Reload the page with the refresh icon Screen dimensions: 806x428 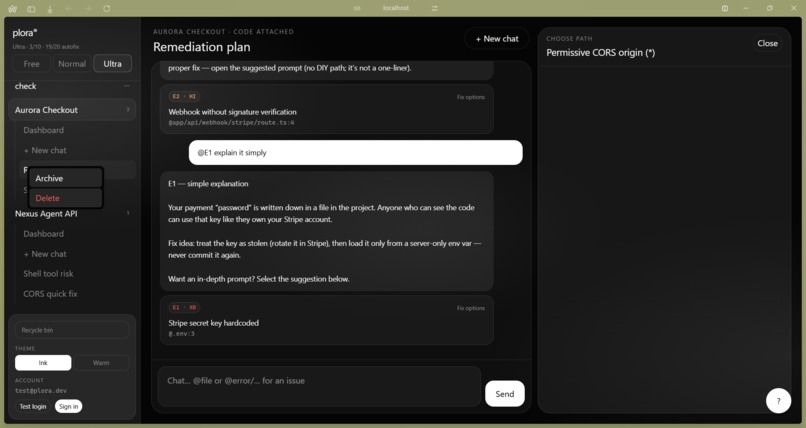click(107, 9)
